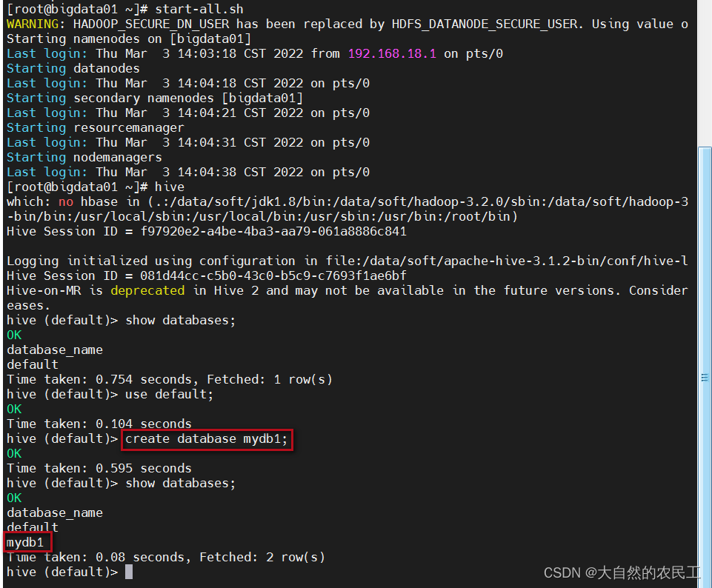Click the 'start-all.sh' command text
712x588 pixels.
pos(199,9)
